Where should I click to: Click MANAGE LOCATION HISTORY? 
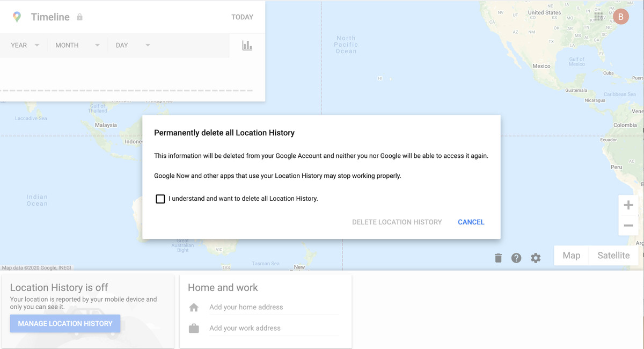(64, 323)
